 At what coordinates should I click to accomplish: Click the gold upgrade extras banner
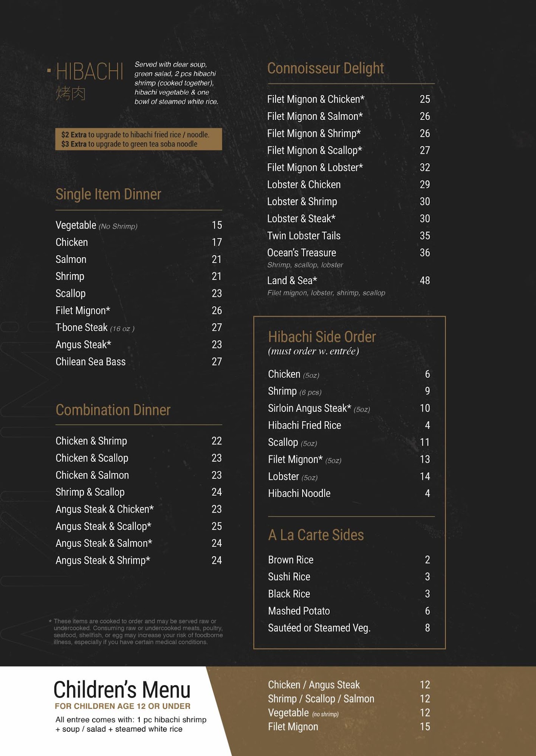(138, 139)
